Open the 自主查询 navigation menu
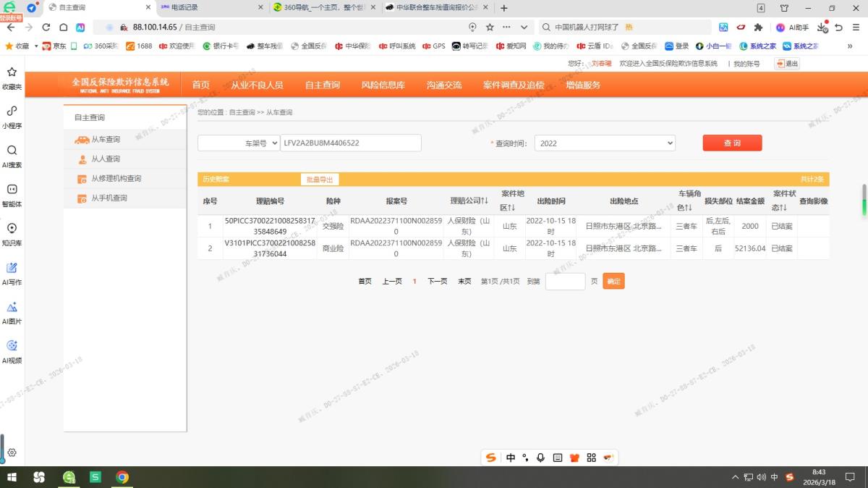Image resolution: width=868 pixels, height=488 pixels. click(323, 85)
